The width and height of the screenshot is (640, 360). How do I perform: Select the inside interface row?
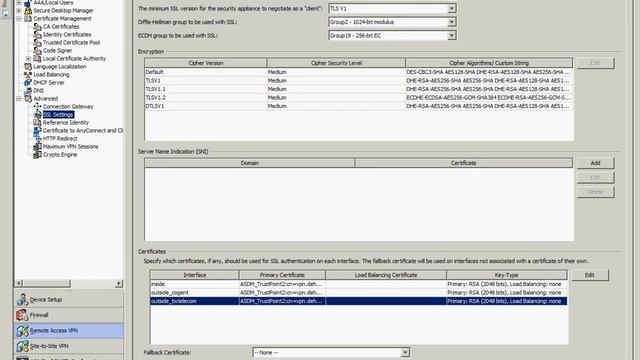coord(358,284)
